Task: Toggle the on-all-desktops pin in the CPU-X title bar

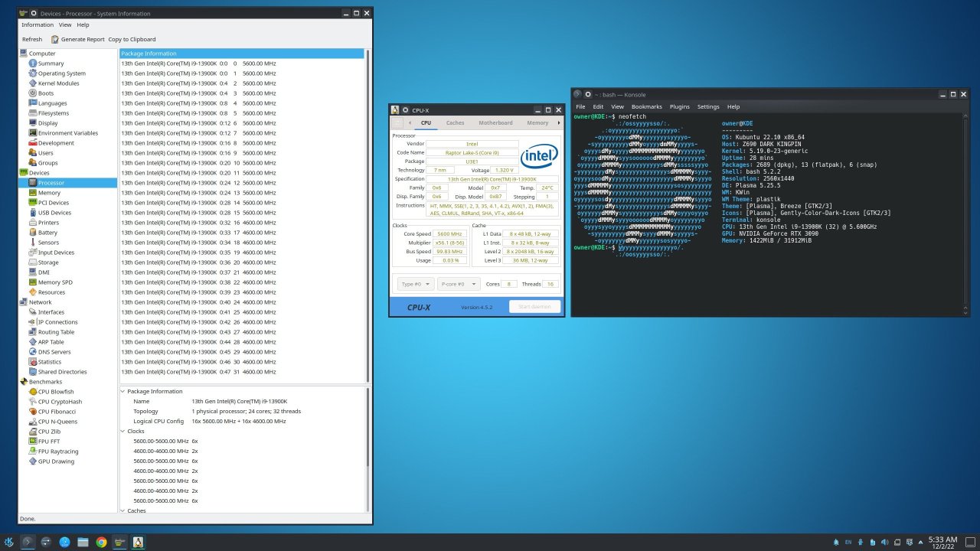Action: [405, 110]
